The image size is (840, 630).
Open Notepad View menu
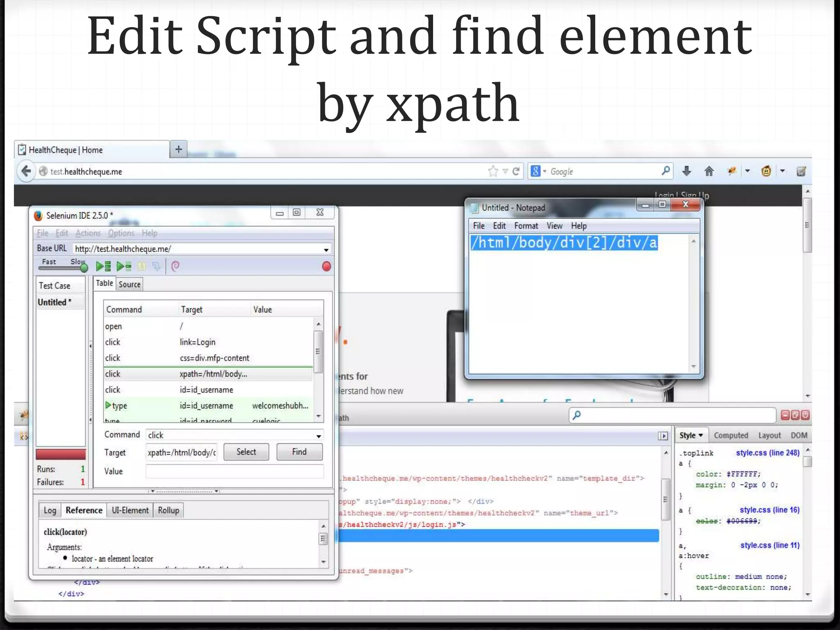coord(554,226)
